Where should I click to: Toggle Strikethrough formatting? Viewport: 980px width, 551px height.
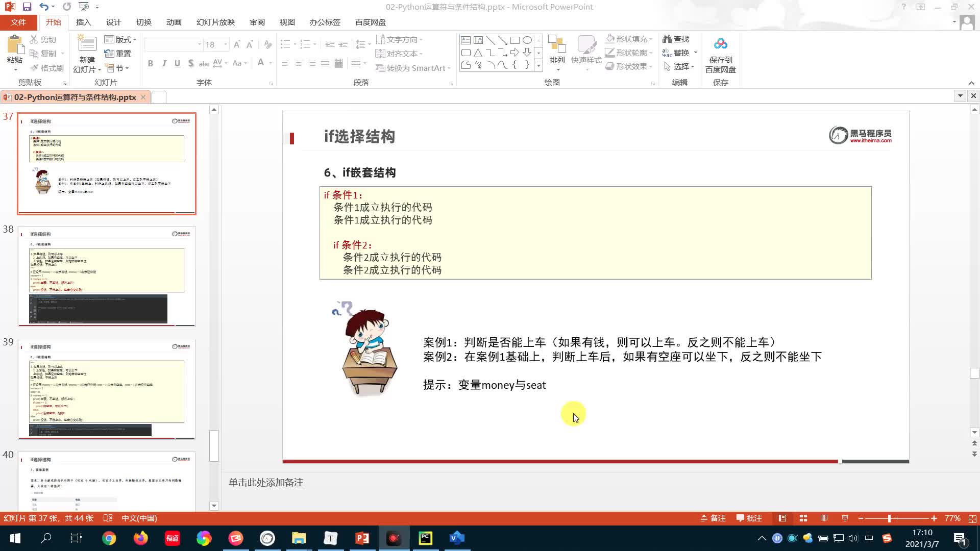click(204, 63)
